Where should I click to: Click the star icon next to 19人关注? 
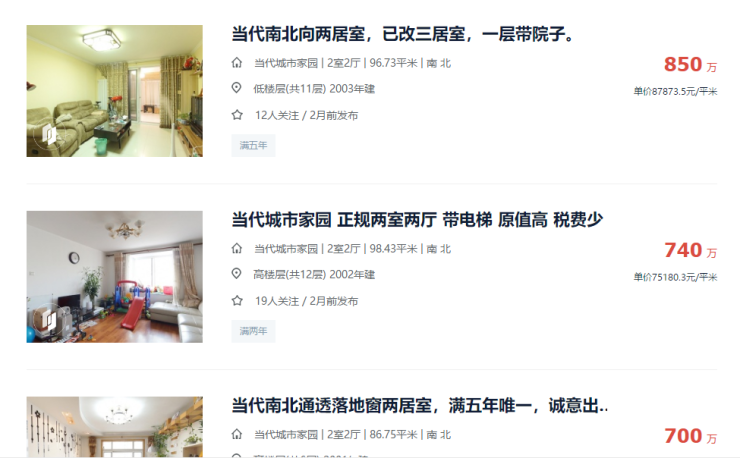click(x=237, y=300)
